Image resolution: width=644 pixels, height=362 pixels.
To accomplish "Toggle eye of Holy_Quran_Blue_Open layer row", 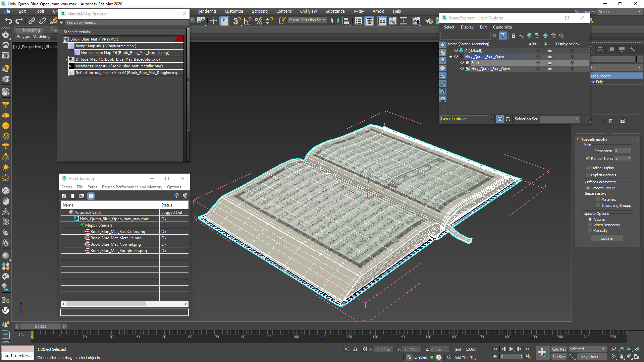I will click(x=456, y=57).
